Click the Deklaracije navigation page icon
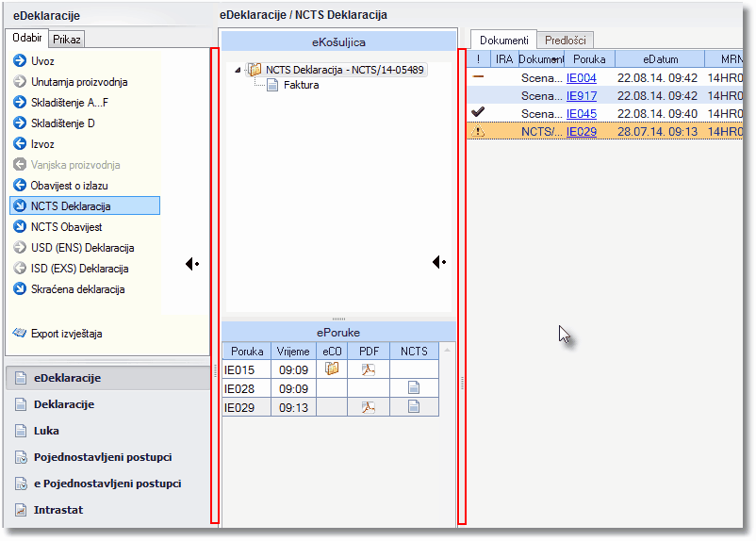 (x=21, y=404)
